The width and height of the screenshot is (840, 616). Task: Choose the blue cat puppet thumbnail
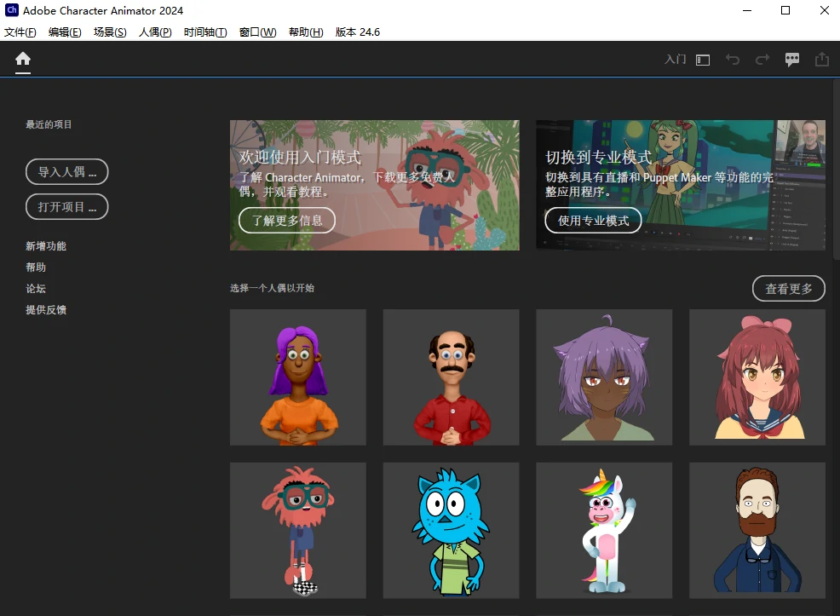pyautogui.click(x=451, y=530)
